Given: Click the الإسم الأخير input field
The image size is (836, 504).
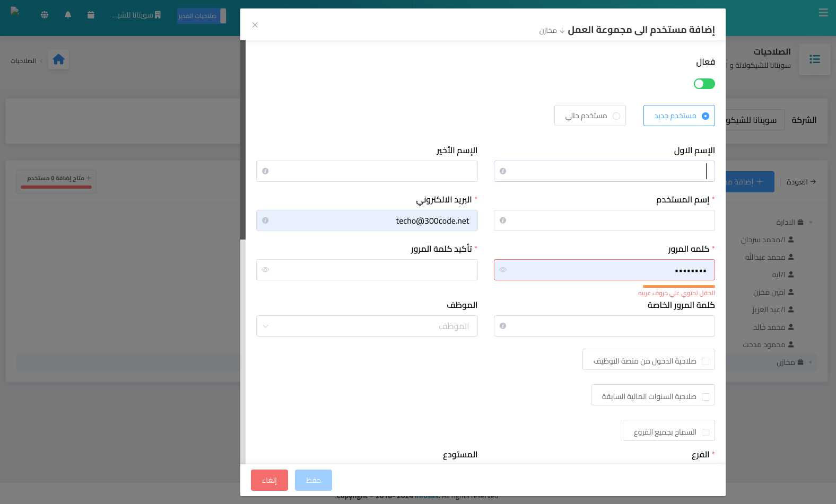Looking at the screenshot, I should pyautogui.click(x=367, y=171).
